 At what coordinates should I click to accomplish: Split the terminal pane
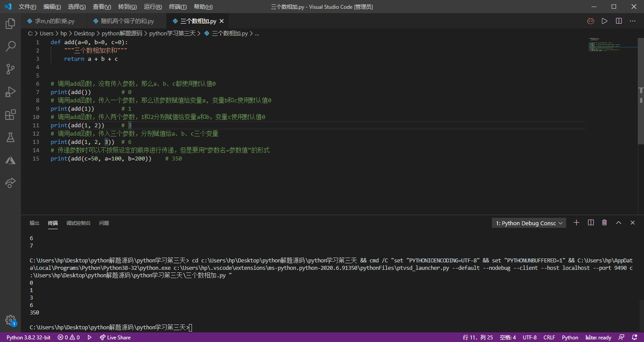(x=591, y=223)
